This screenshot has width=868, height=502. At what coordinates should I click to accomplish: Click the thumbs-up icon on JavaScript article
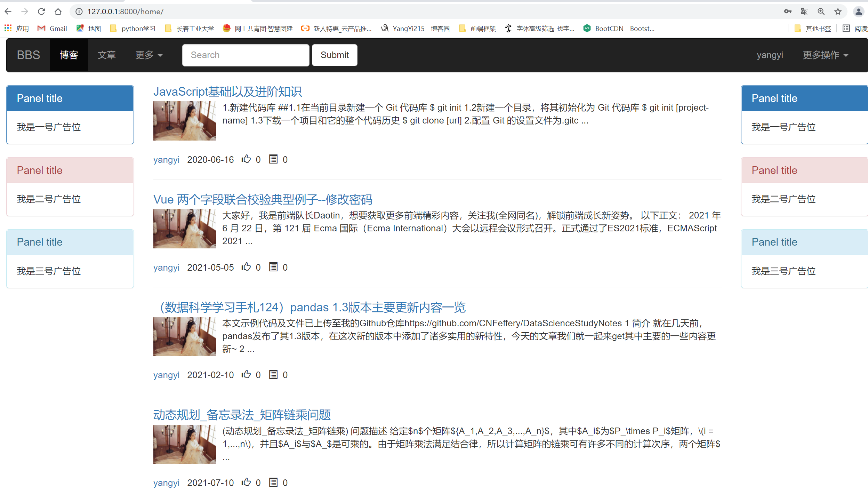(246, 159)
